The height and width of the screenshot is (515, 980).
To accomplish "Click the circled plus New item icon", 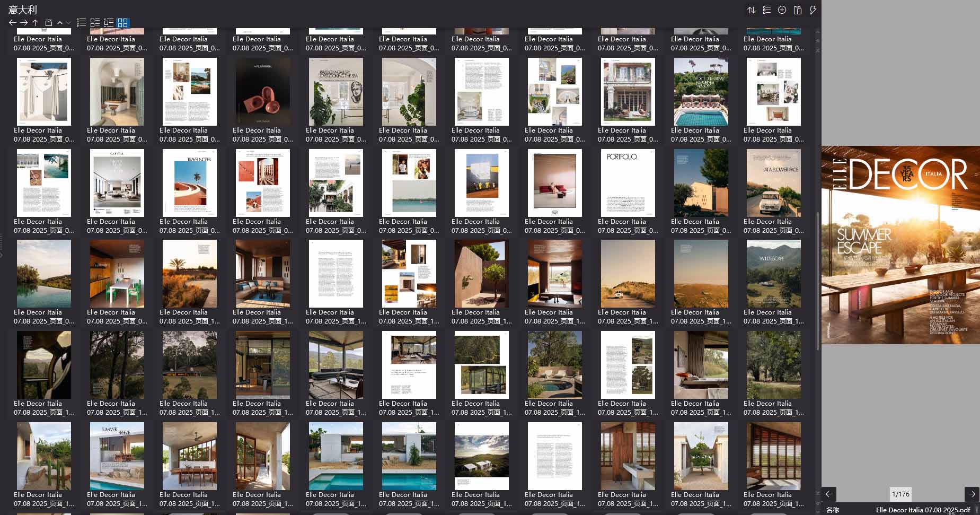I will pyautogui.click(x=782, y=10).
